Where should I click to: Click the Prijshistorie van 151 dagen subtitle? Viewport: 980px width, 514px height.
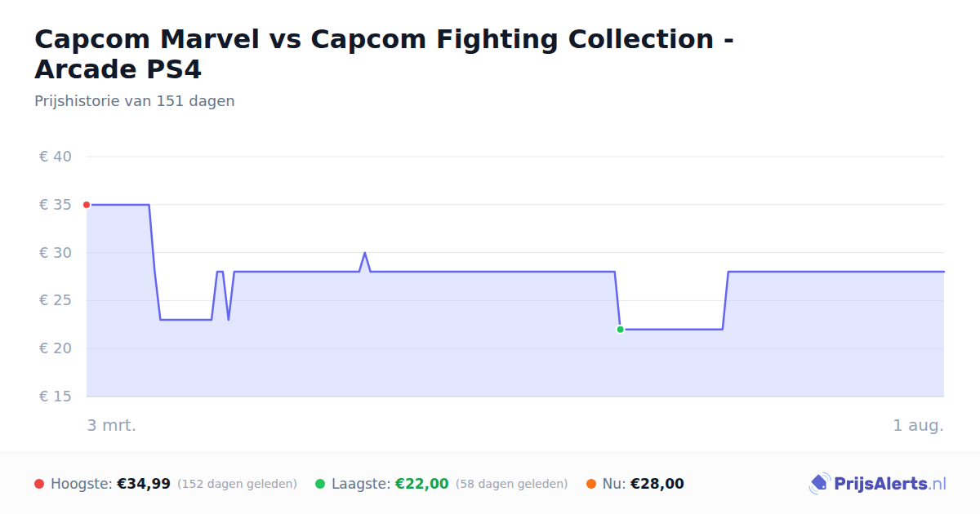pos(135,101)
